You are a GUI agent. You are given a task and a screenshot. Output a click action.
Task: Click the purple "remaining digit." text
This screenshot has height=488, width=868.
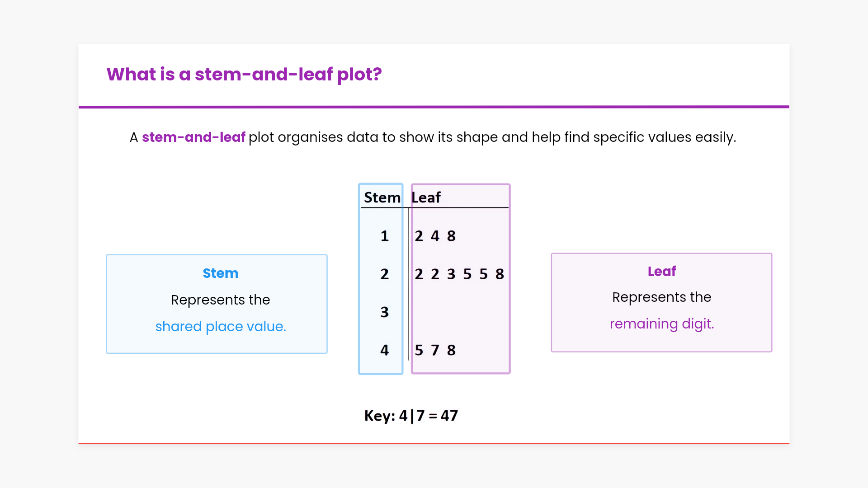[661, 324]
